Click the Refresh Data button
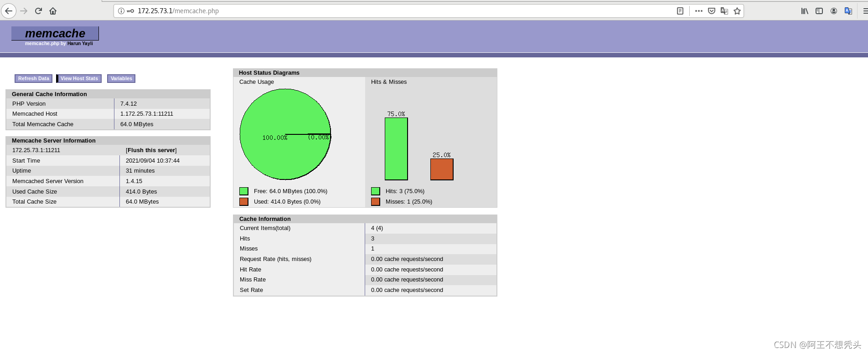The image size is (868, 353). 34,78
